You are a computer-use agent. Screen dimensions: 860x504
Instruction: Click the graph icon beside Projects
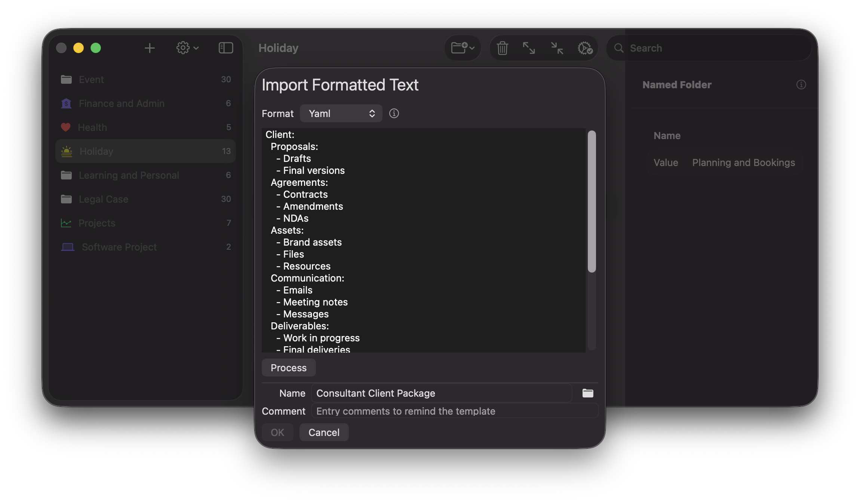[67, 223]
